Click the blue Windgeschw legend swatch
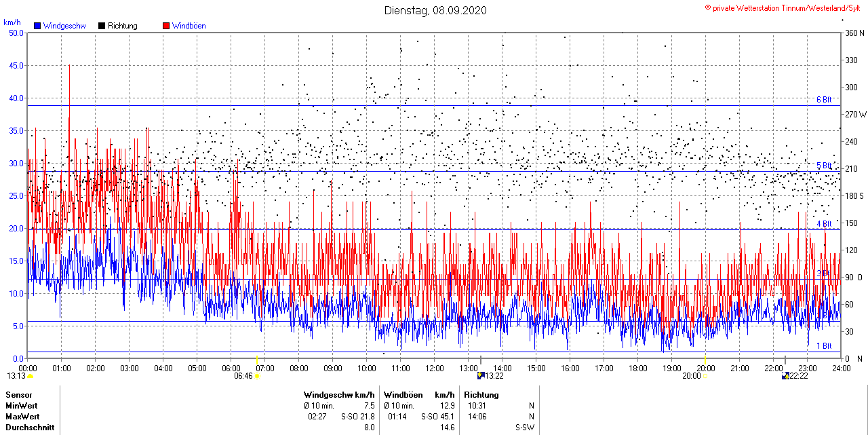 [37, 26]
